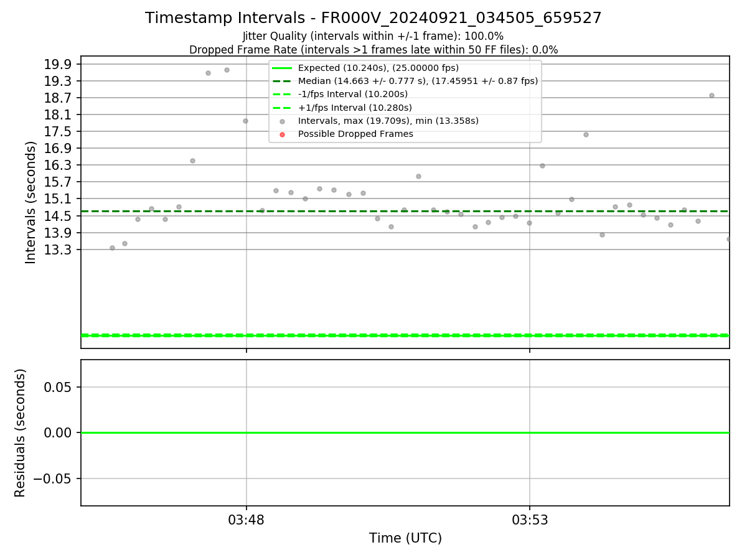Click the residuals tick label "−0.05"
This screenshot has height=560, width=747.
click(52, 478)
